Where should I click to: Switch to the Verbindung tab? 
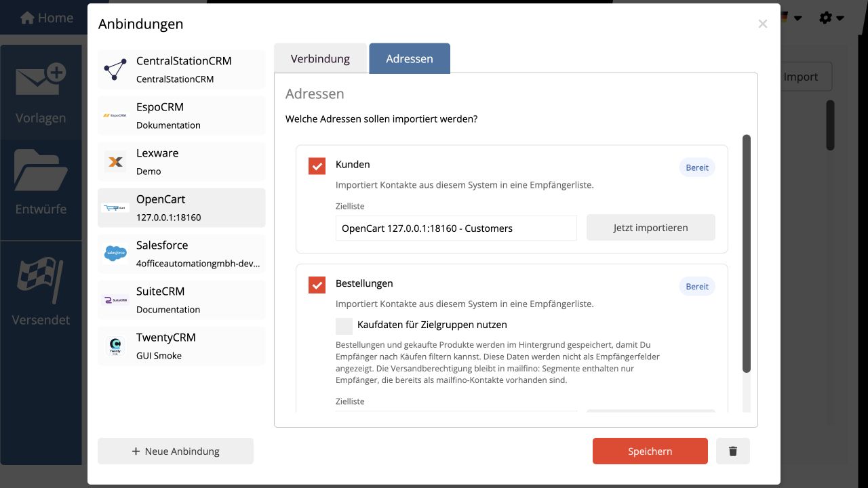pos(320,58)
